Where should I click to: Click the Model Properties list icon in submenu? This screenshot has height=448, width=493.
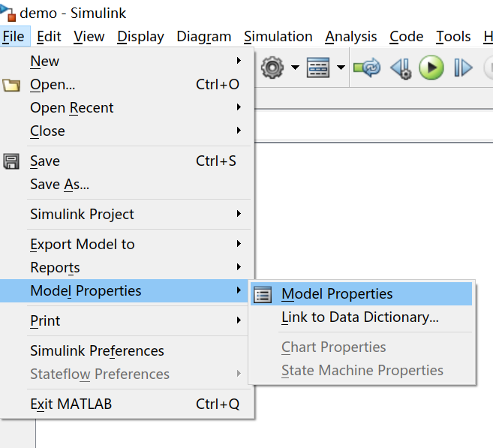click(263, 295)
